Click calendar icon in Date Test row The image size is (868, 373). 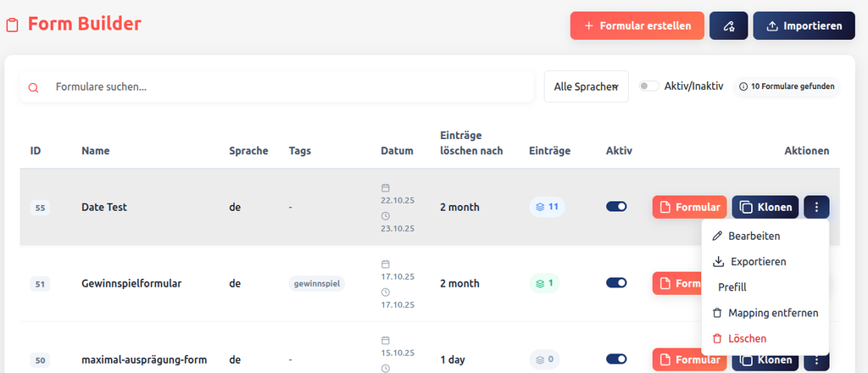386,187
